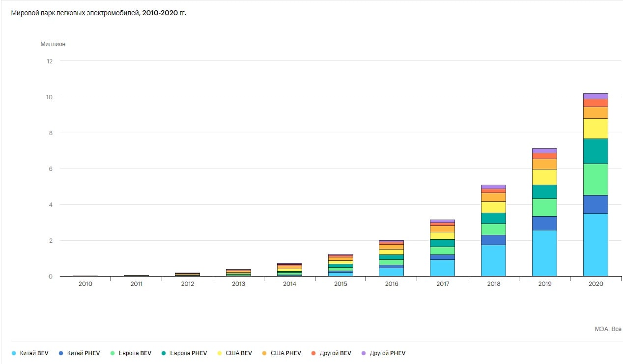Click the yellow США BEV segment of 2020 bar
Image resolution: width=623 pixels, height=364 pixels.
tap(595, 128)
